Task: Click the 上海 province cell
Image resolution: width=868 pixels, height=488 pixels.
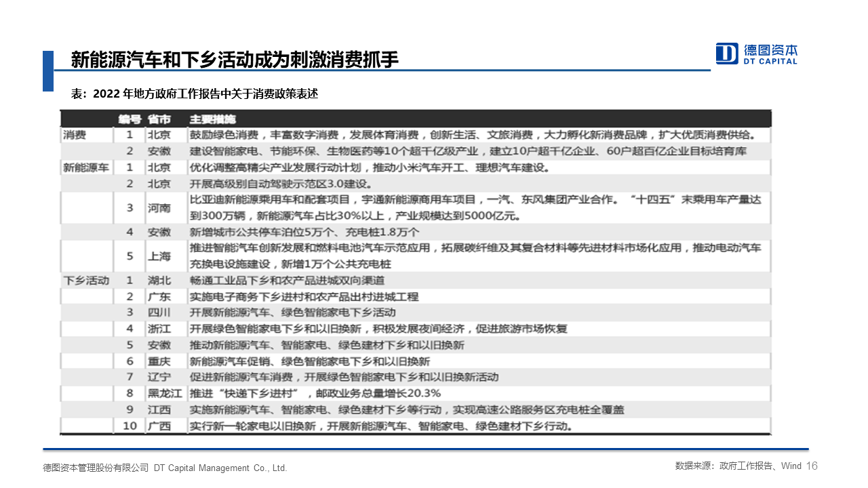Action: [x=159, y=256]
